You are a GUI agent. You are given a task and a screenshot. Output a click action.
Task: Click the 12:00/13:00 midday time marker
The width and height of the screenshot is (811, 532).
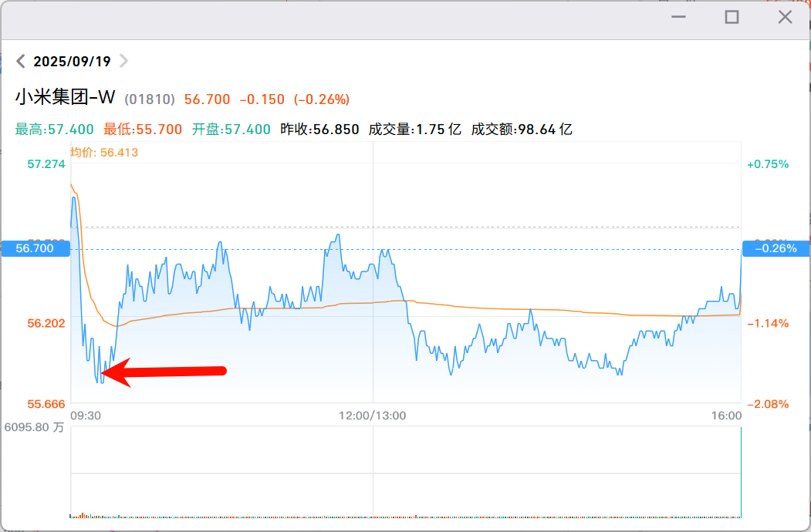click(372, 416)
